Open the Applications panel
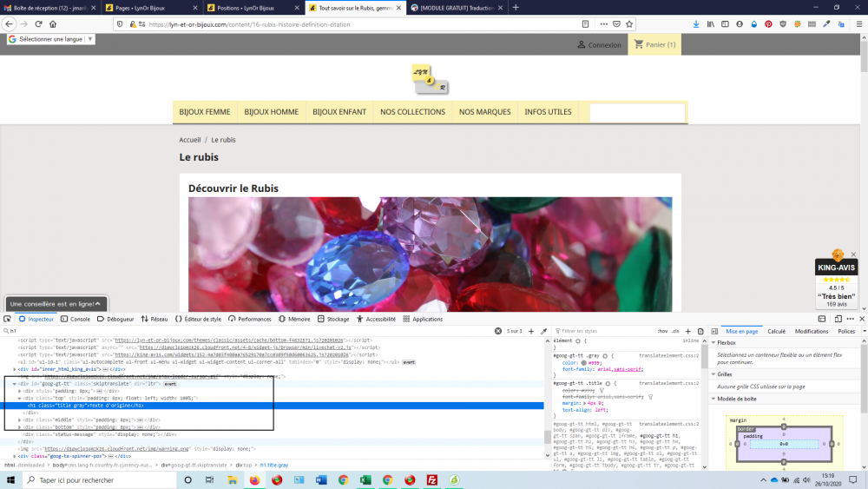Screen dimensions: 868x489 pos(423,319)
